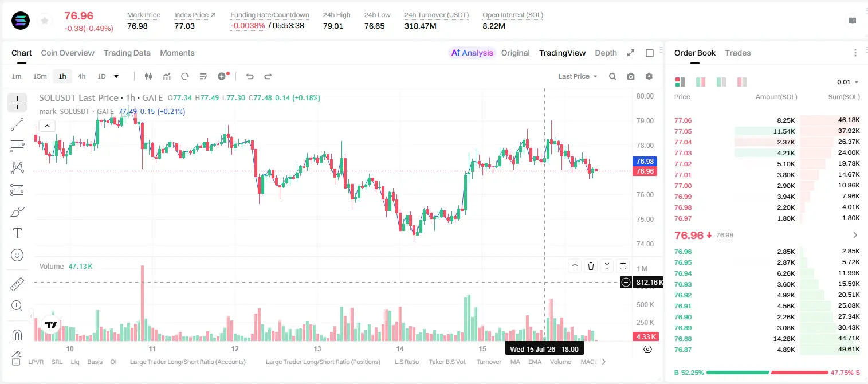Take a chart snapshot with camera icon
Screen dimensions: 868x384
click(631, 76)
